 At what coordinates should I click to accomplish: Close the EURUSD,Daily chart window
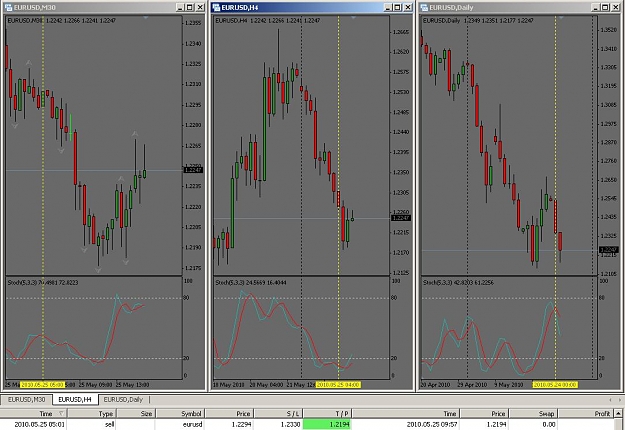(615, 7)
